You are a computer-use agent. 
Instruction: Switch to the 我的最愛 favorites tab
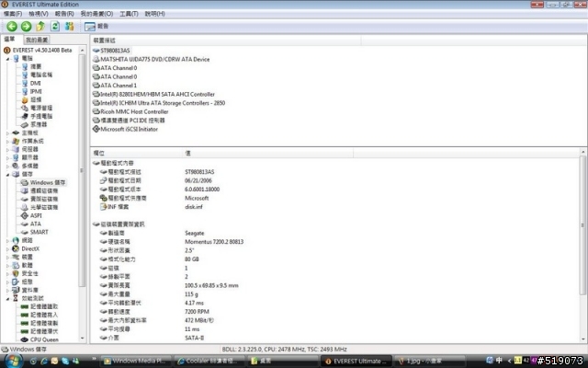point(37,40)
